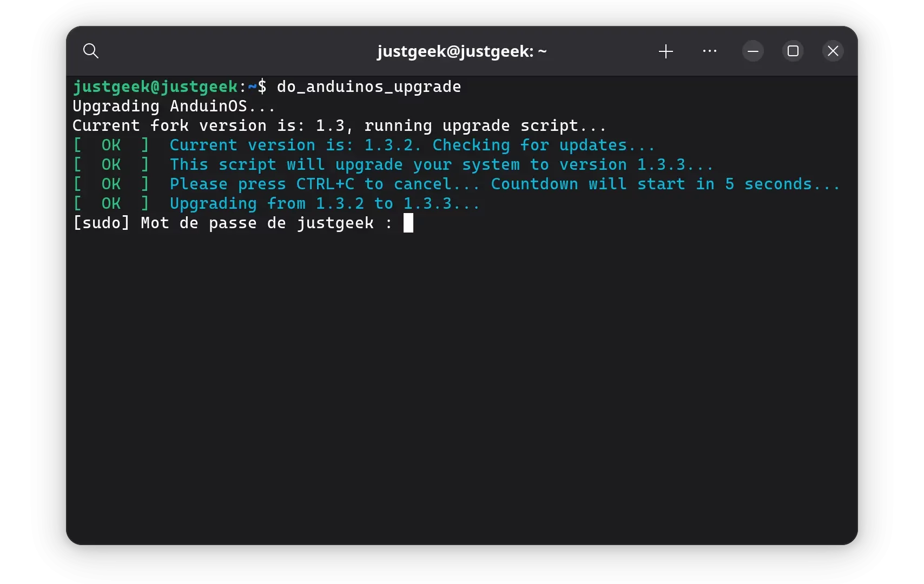Click 'Current version is: 1.3.2. Checking for updates'

[x=412, y=145]
